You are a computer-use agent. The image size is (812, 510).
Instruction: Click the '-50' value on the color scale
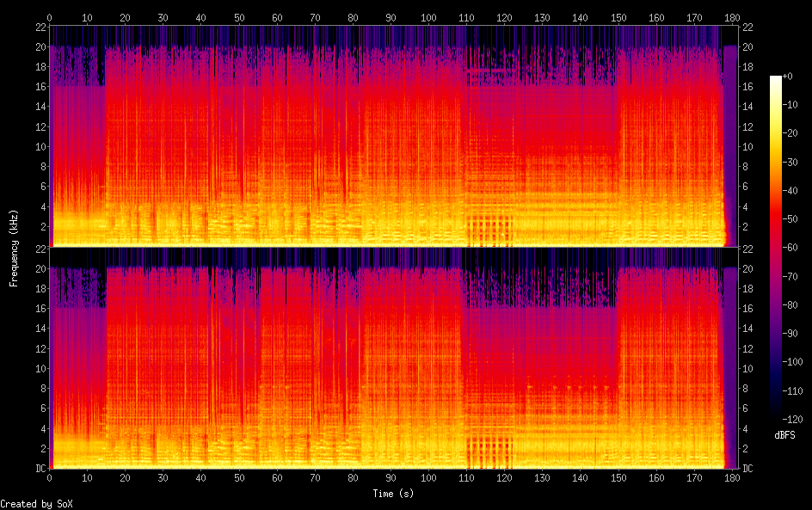point(790,219)
